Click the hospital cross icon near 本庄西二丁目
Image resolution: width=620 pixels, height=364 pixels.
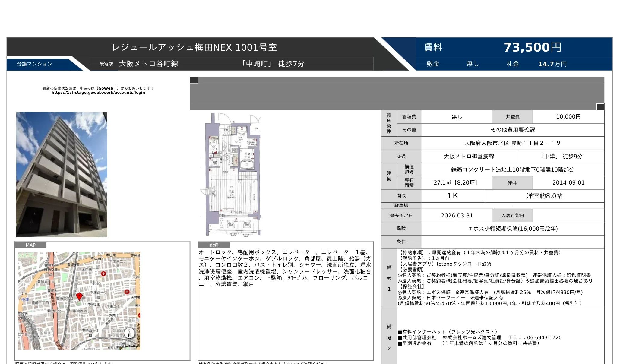point(103,274)
